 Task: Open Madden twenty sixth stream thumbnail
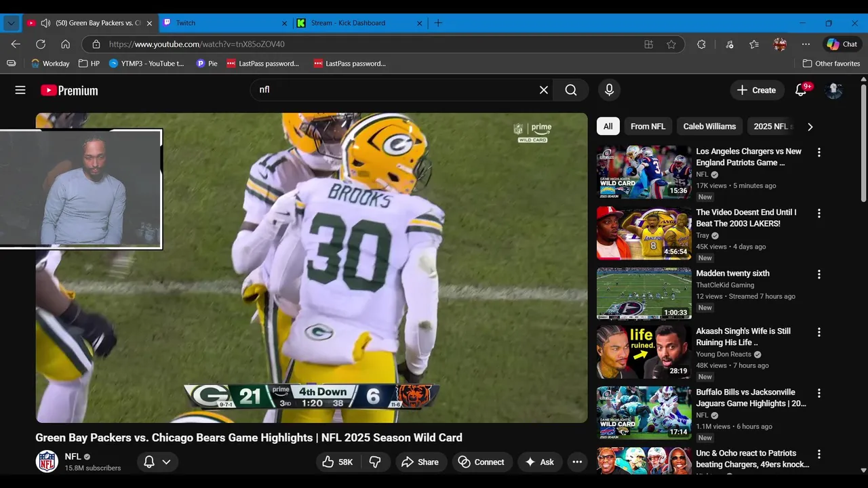pos(644,293)
